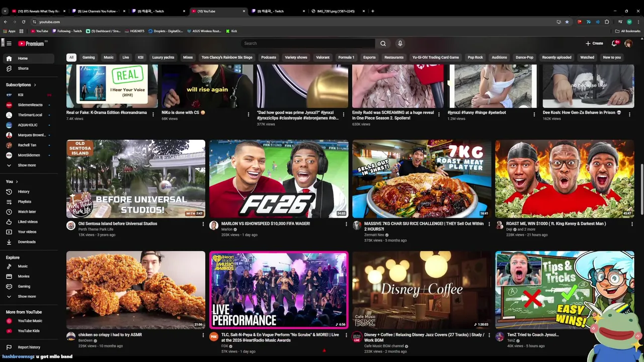Open a new browser tab
The image size is (644, 362).
pyautogui.click(x=372, y=11)
